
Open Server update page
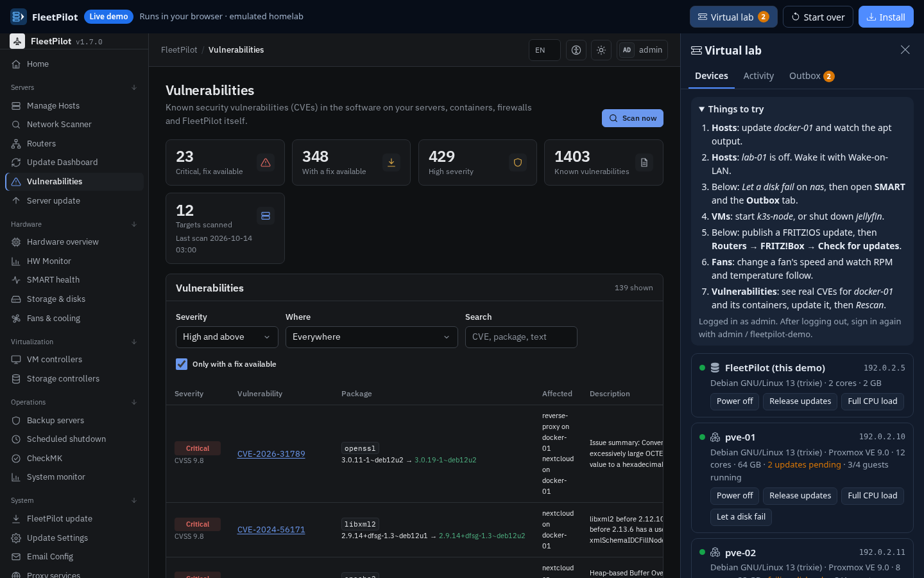click(74, 201)
